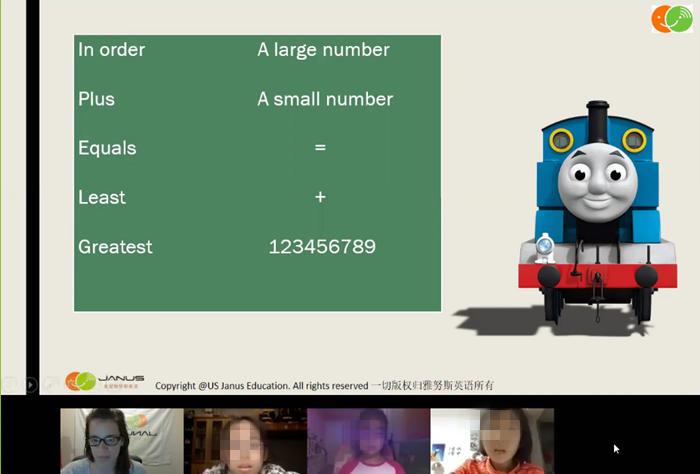This screenshot has height=474, width=700.
Task: Select the participant video thumbnail in orange shirt
Action: pyautogui.click(x=492, y=441)
